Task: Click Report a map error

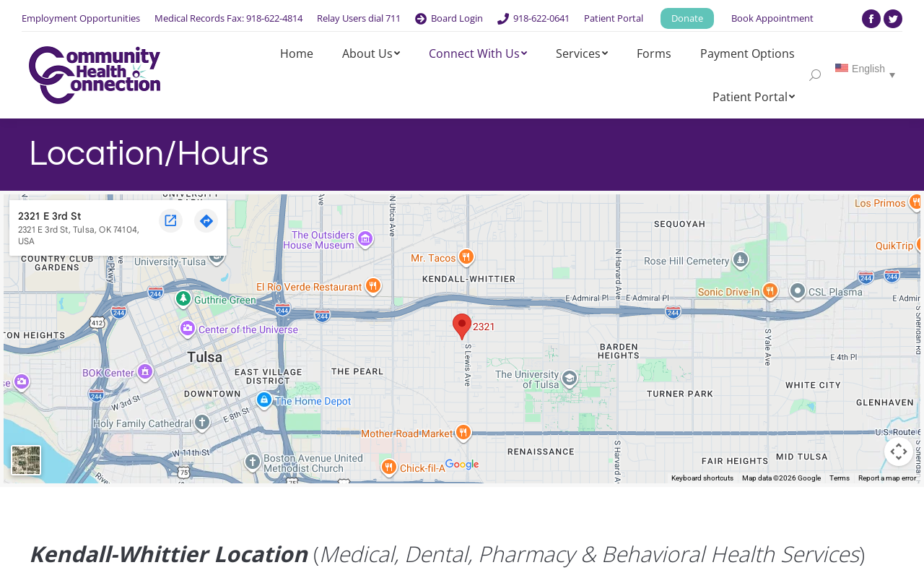Action: [887, 478]
